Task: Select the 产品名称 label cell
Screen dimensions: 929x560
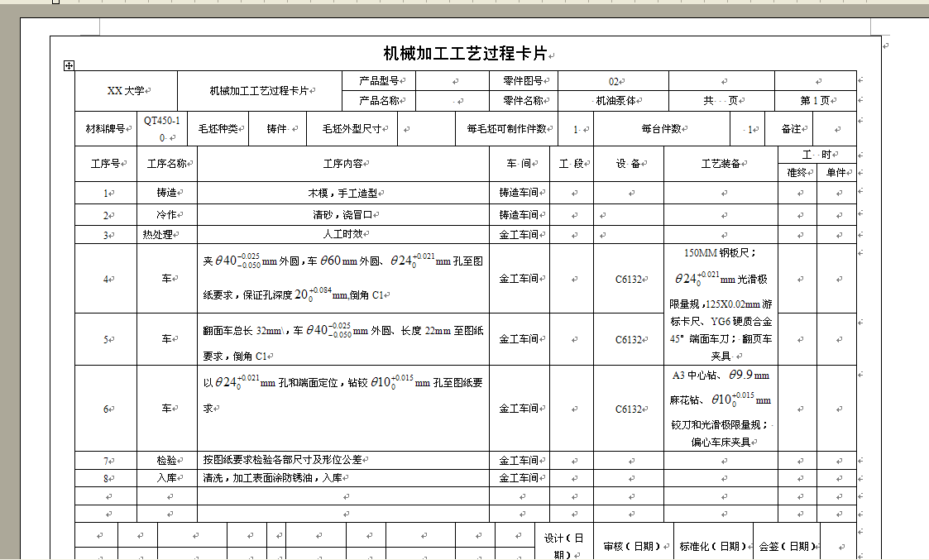Action: click(379, 101)
